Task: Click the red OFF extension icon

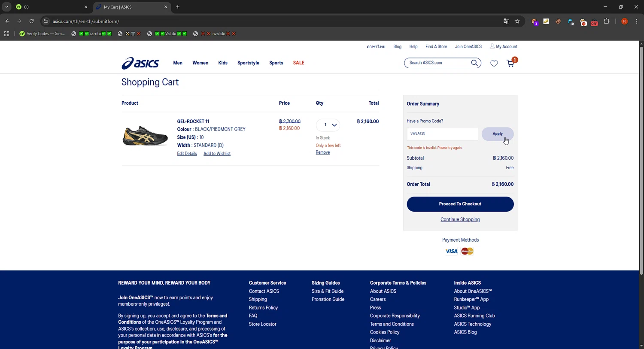Action: (x=595, y=22)
